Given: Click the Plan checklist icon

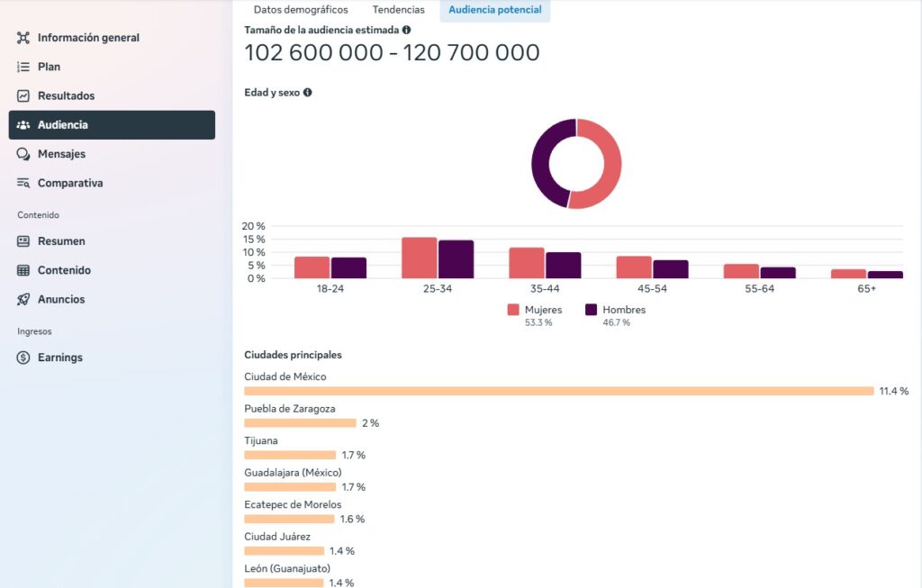Looking at the screenshot, I should [x=23, y=67].
